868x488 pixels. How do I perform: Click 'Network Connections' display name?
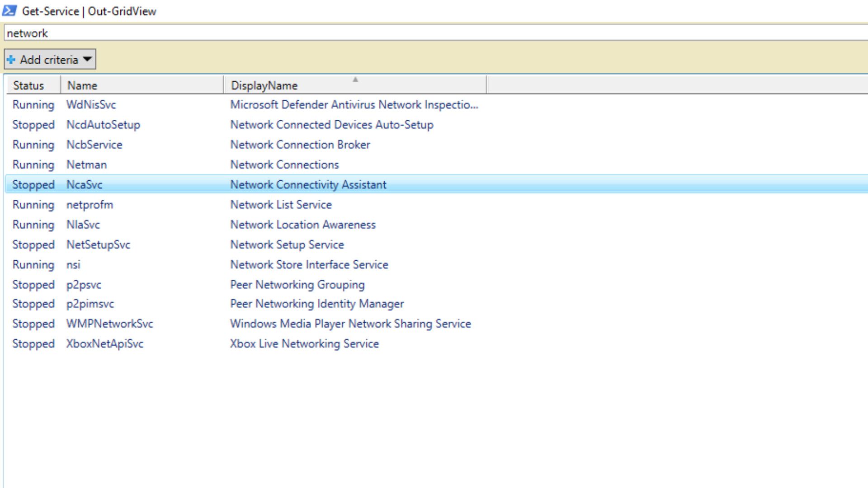[284, 164]
